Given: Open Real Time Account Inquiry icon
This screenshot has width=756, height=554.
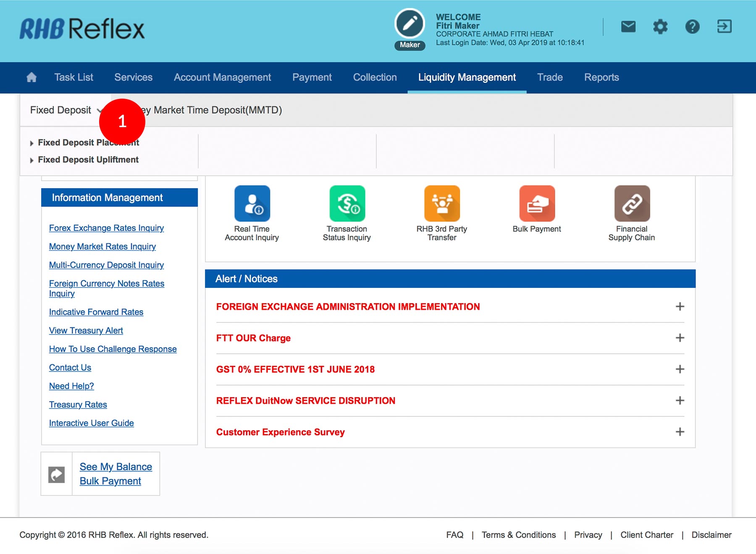Looking at the screenshot, I should 252,204.
